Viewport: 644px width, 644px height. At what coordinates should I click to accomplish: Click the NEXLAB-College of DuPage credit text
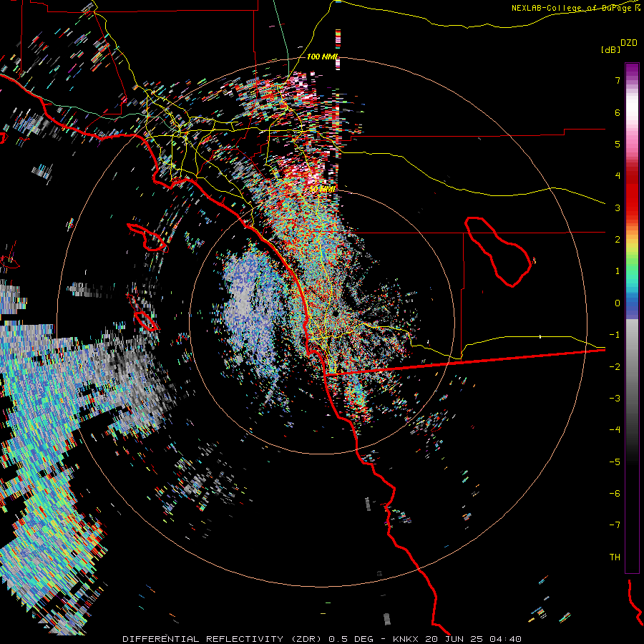point(572,8)
